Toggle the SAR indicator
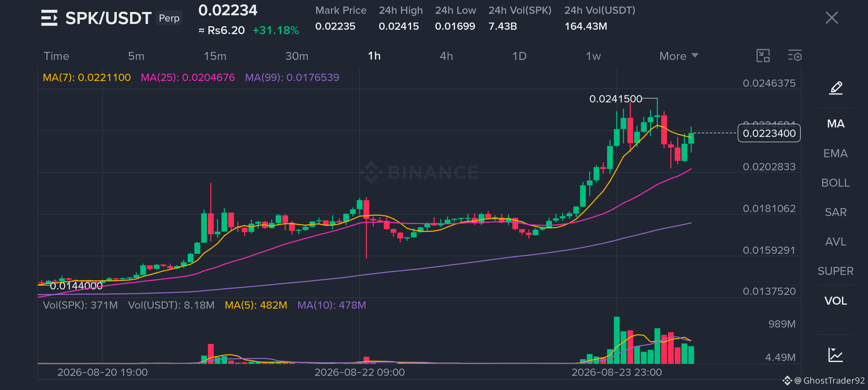Viewport: 868px width, 390px height. click(x=836, y=212)
